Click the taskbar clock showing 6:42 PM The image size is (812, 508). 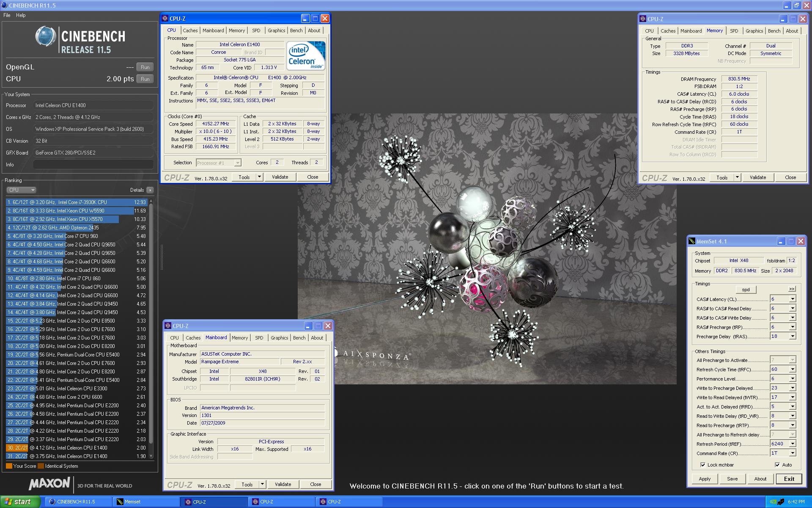tap(796, 502)
